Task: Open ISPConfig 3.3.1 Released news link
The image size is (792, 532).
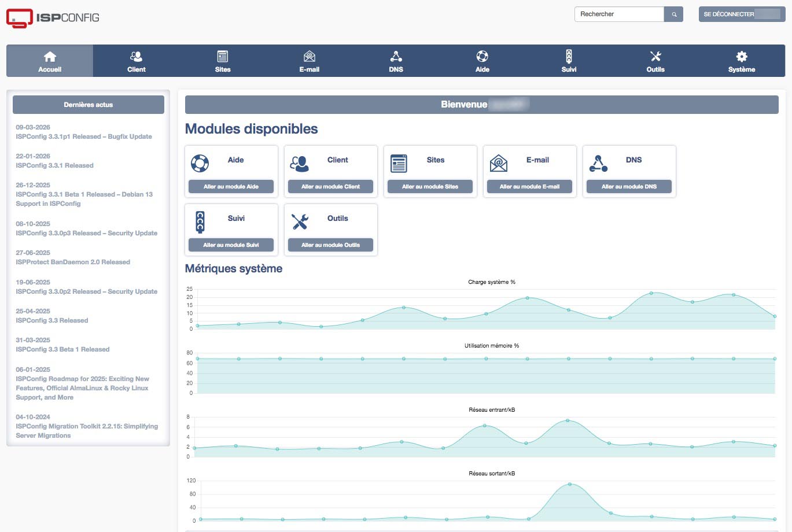Action: pos(54,165)
